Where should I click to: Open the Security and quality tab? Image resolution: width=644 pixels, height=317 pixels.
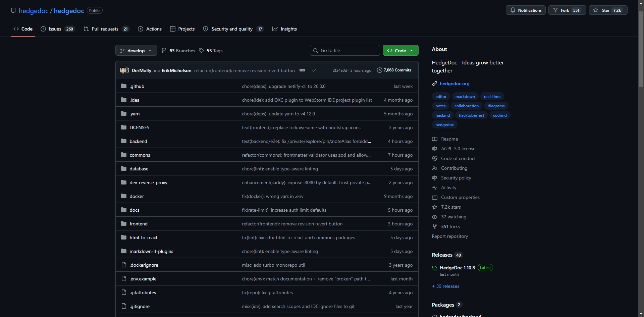coord(233,29)
